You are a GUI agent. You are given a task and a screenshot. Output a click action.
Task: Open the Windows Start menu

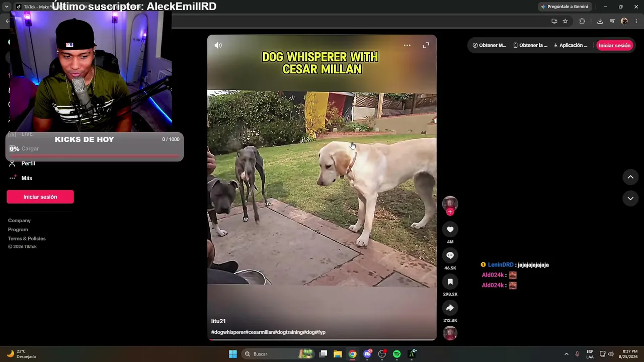[x=232, y=354]
